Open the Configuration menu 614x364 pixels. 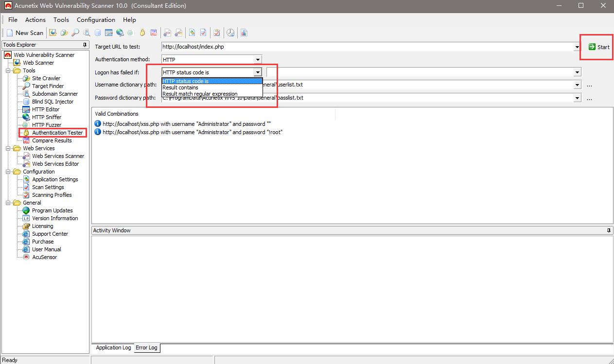96,20
